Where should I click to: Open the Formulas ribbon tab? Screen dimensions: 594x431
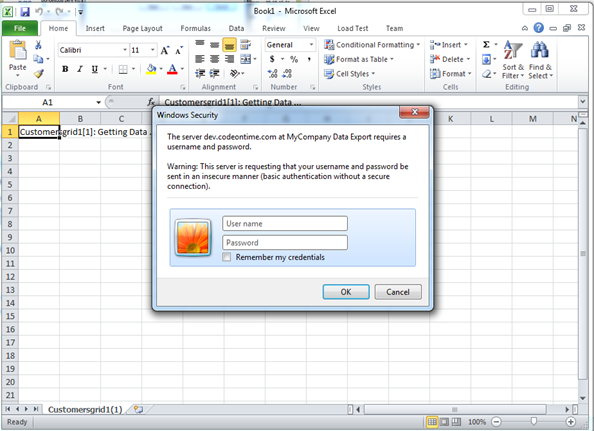195,28
